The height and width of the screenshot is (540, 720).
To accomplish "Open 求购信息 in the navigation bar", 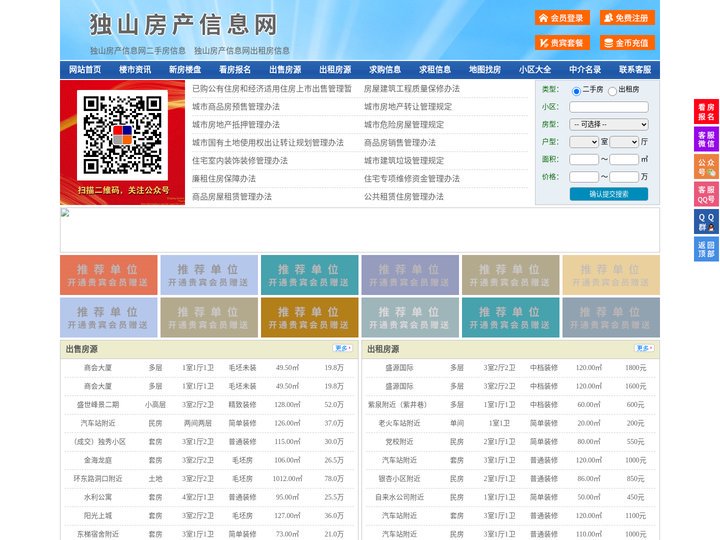I will [385, 70].
